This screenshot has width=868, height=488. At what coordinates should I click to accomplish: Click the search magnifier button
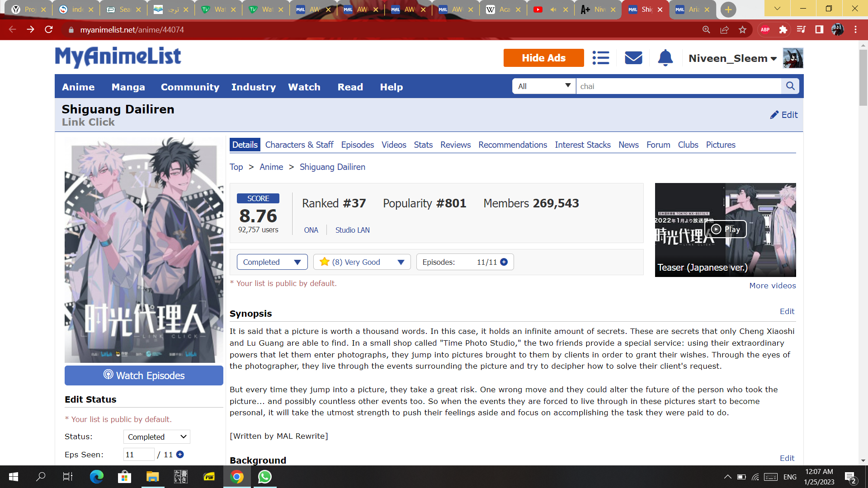tap(790, 86)
